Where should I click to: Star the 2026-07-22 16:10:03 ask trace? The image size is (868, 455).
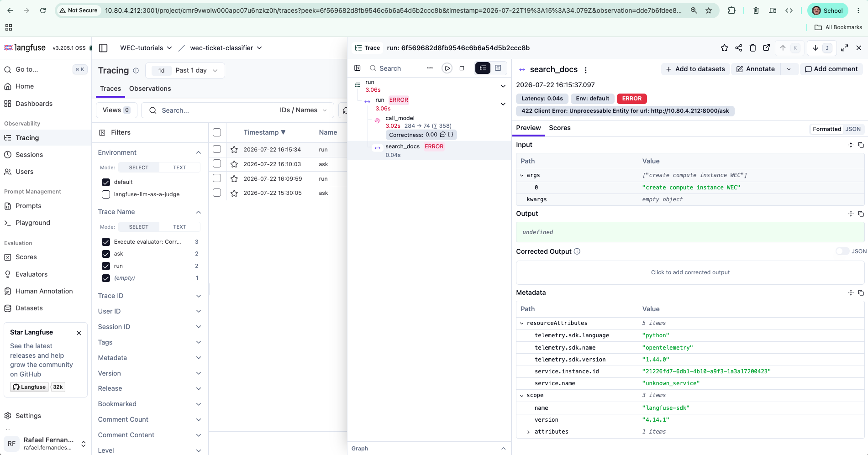tap(234, 164)
